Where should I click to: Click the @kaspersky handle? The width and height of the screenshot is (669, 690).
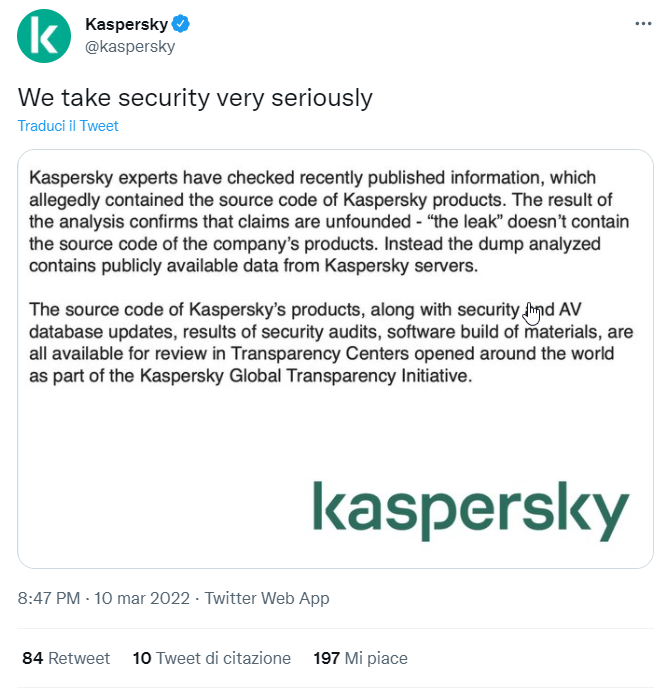click(130, 46)
